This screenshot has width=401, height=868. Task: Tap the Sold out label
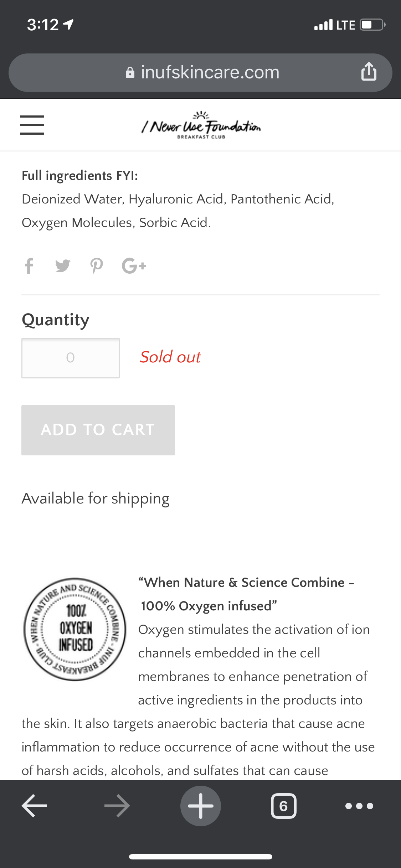pos(170,357)
